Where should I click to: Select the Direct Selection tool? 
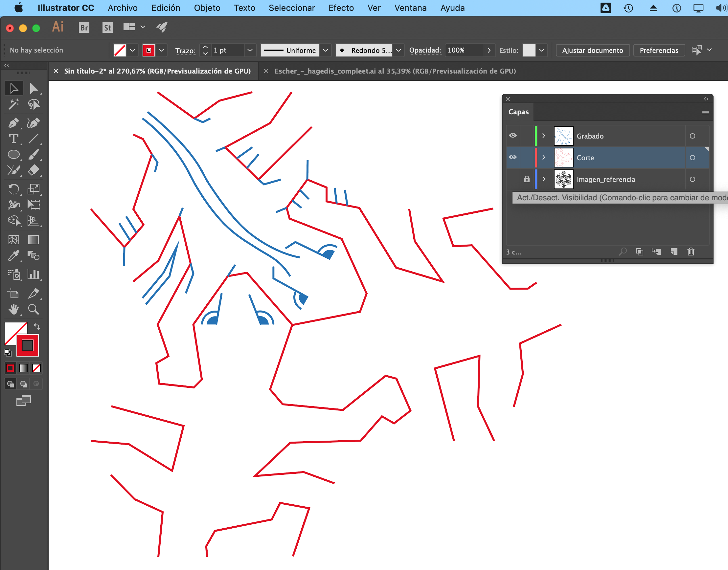pyautogui.click(x=34, y=88)
